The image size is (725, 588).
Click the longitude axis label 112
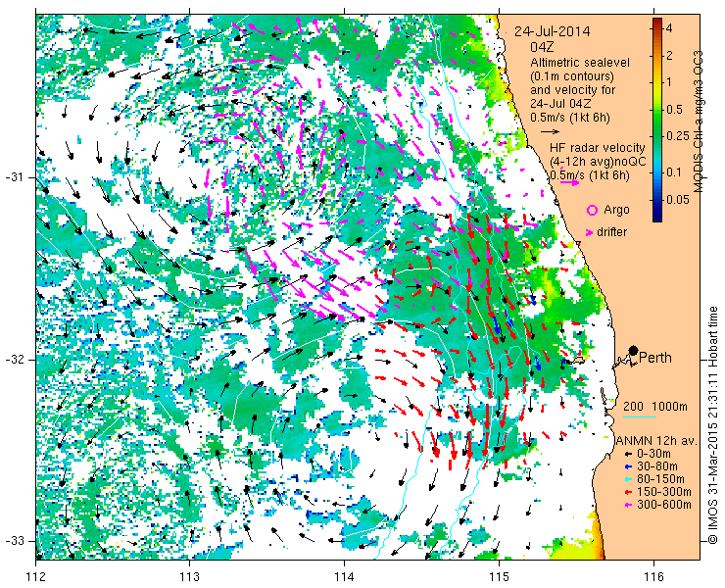coord(35,577)
